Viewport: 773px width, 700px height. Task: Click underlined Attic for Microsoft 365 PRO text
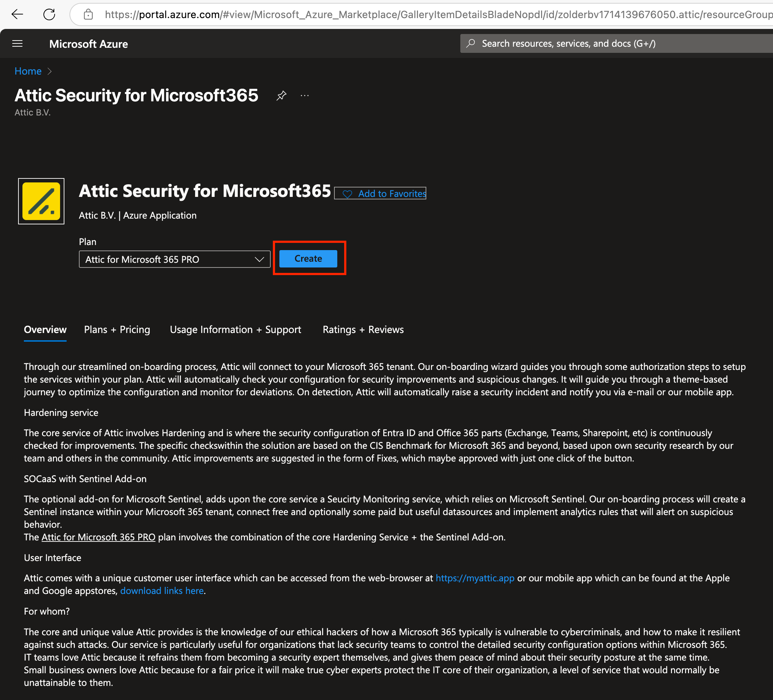click(x=98, y=537)
